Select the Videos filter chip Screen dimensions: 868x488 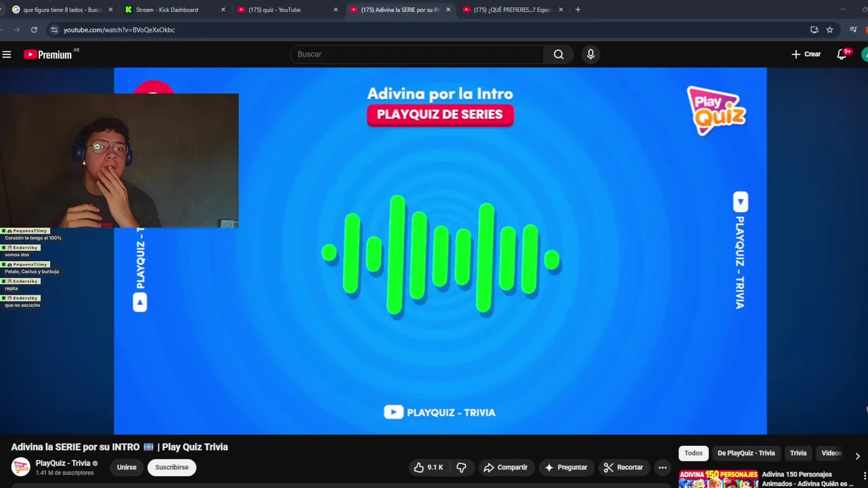[x=831, y=453]
